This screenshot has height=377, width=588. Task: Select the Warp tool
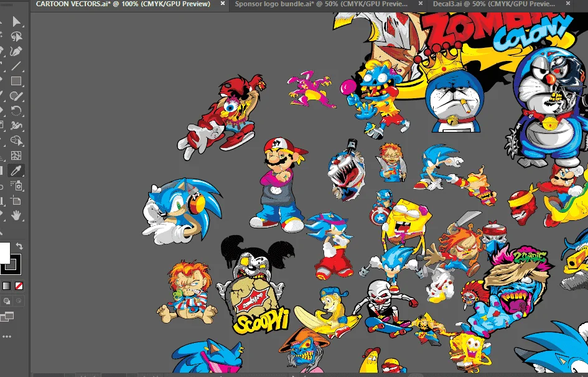[16, 126]
